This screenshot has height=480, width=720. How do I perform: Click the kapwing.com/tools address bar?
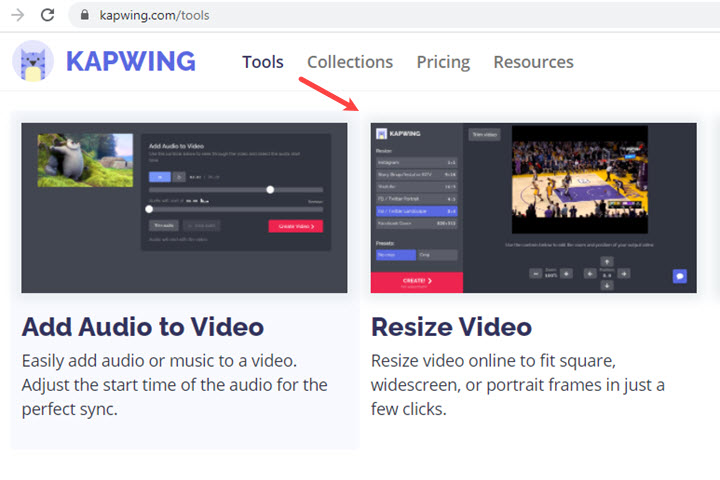(x=395, y=15)
